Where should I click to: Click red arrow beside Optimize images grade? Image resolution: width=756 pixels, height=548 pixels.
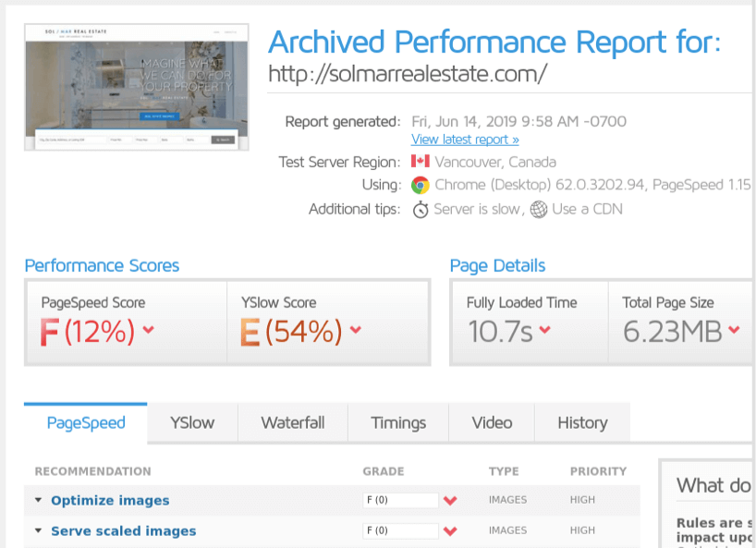[x=450, y=500]
